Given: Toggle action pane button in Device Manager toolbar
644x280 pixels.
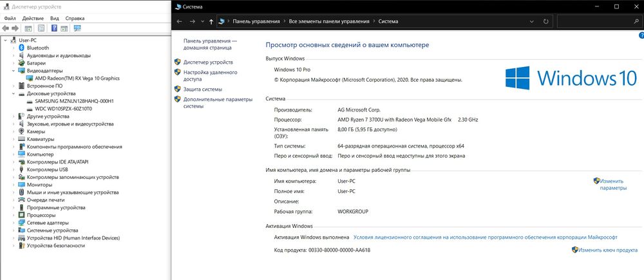Looking at the screenshot, I should coord(64,28).
